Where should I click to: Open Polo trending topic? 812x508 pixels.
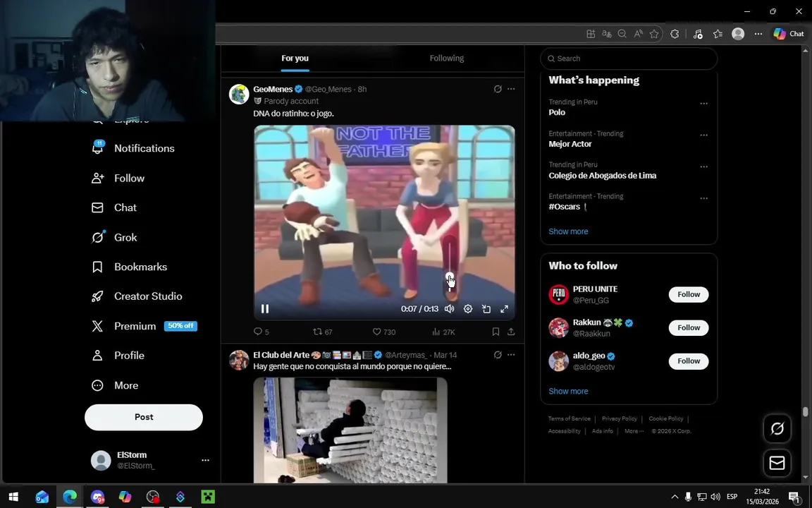click(557, 112)
